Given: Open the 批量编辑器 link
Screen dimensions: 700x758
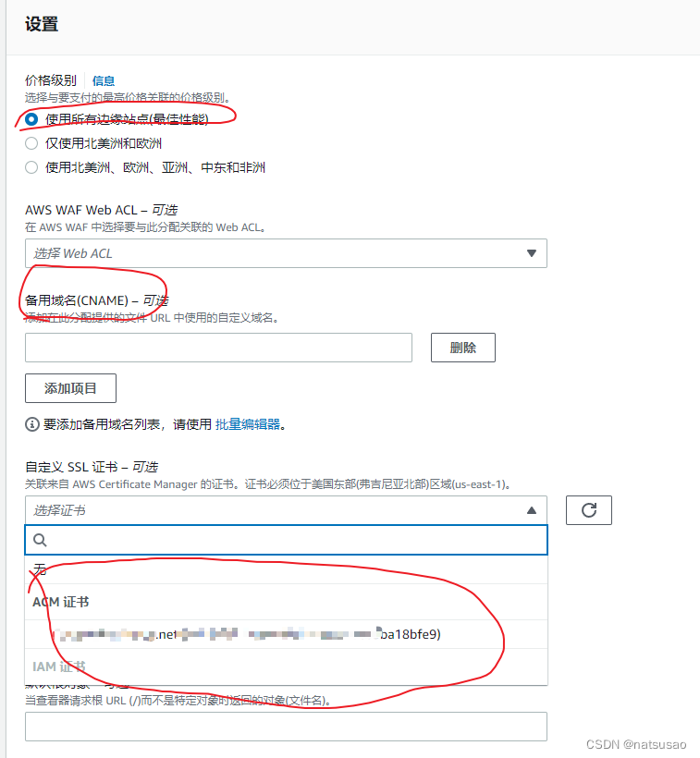Looking at the screenshot, I should (248, 424).
